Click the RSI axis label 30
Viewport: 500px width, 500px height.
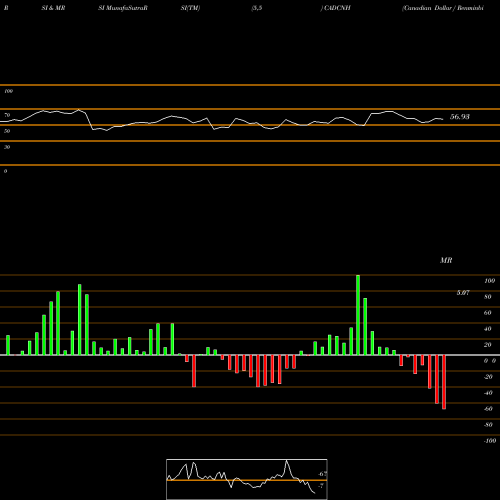(7, 147)
